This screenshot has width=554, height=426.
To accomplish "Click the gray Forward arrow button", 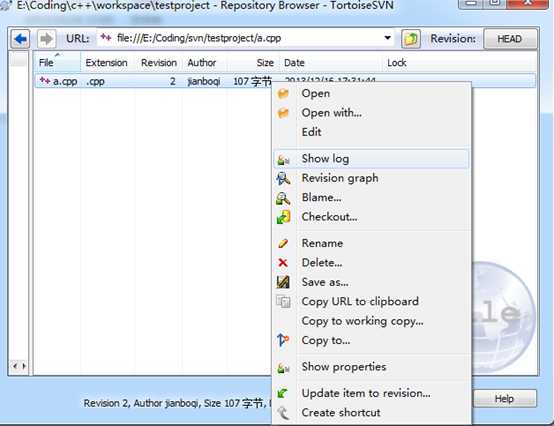I will pos(46,39).
